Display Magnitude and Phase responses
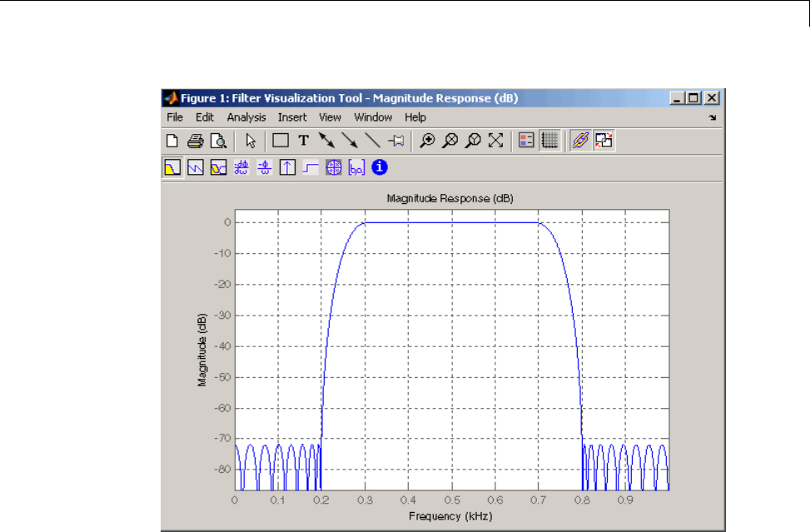Screen dimensions: 810x532 pyautogui.click(x=219, y=167)
